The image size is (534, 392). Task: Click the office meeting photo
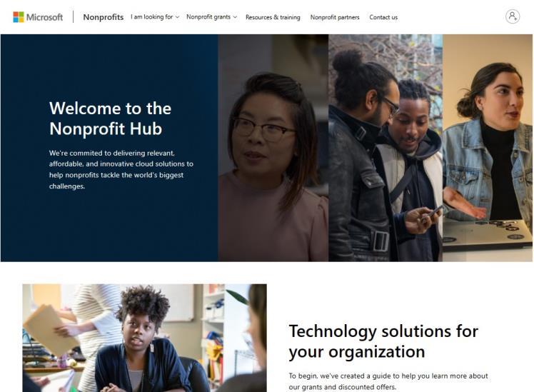145,338
